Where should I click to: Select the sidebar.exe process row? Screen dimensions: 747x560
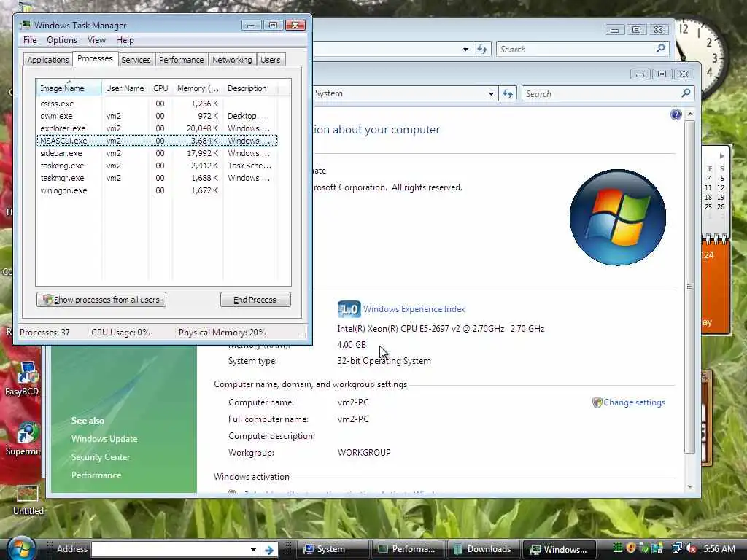[x=157, y=153]
